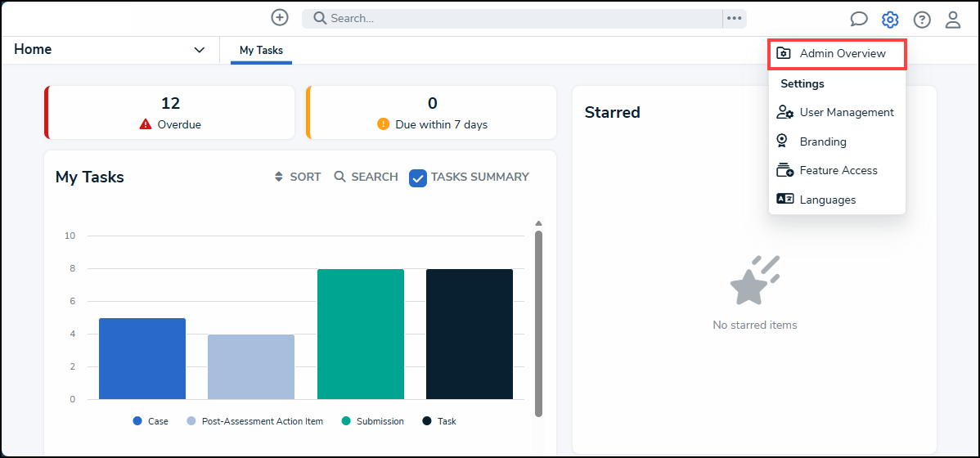Viewport: 980px width, 458px height.
Task: Uncheck the Tasks Summary checkbox
Action: click(x=418, y=177)
